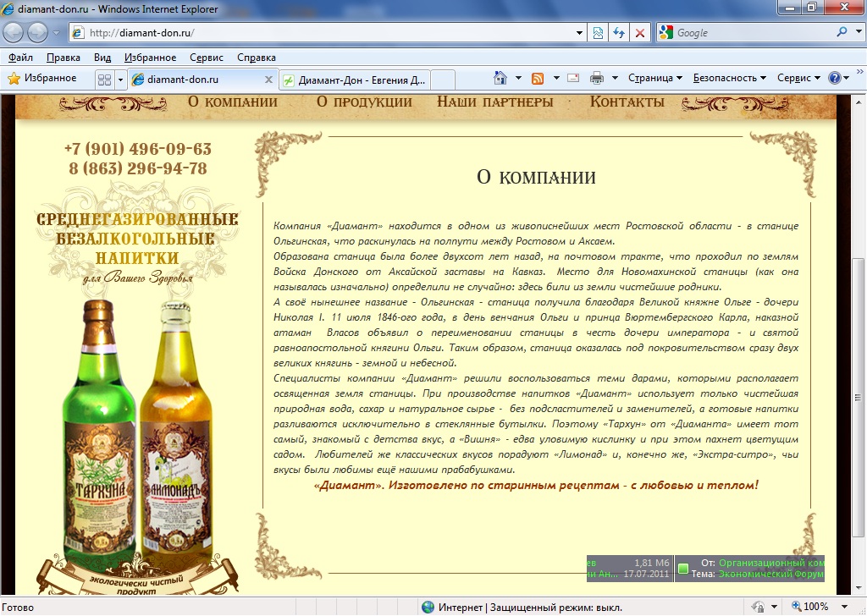The image size is (867, 616).
Task: Click the zoom level 100% button
Action: pos(810,607)
